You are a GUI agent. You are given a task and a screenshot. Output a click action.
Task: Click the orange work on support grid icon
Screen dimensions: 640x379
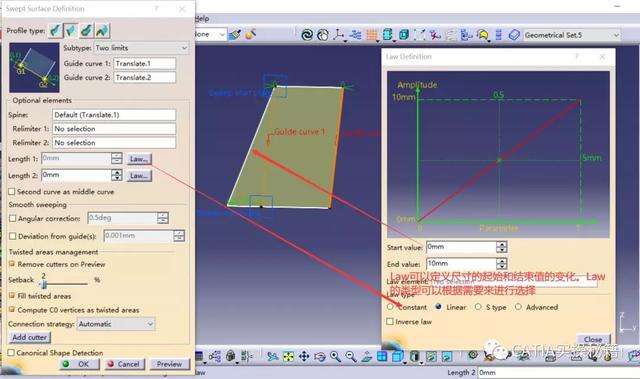pos(371,35)
